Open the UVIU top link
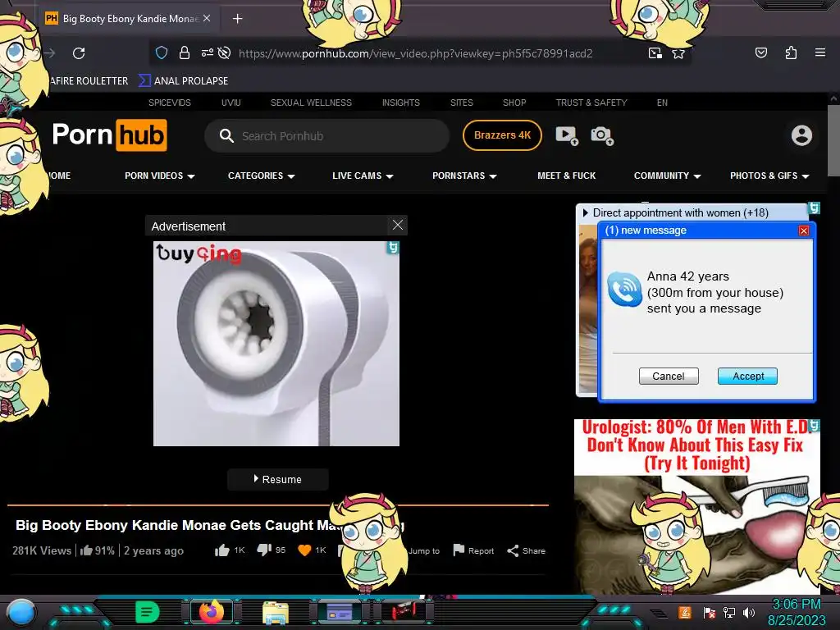The width and height of the screenshot is (840, 630). [231, 103]
